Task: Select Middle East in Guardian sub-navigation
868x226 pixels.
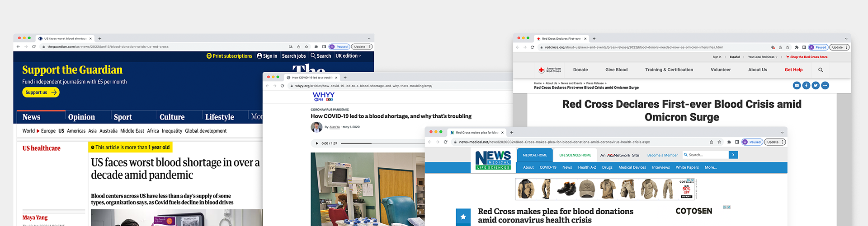Action: point(132,131)
